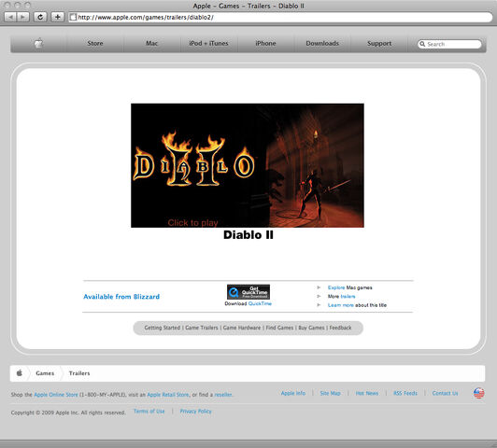Follow the Download QuickTime link
This screenshot has width=497, height=448.
[260, 303]
